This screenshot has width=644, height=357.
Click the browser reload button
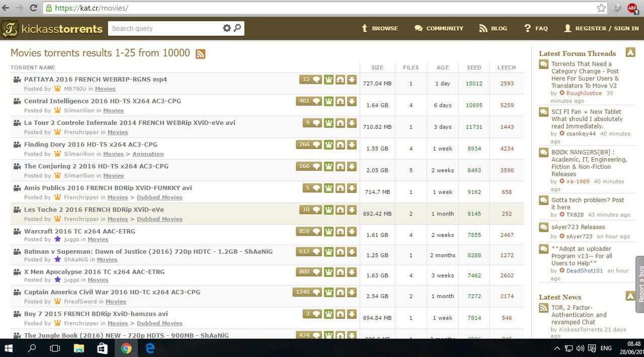(33, 8)
